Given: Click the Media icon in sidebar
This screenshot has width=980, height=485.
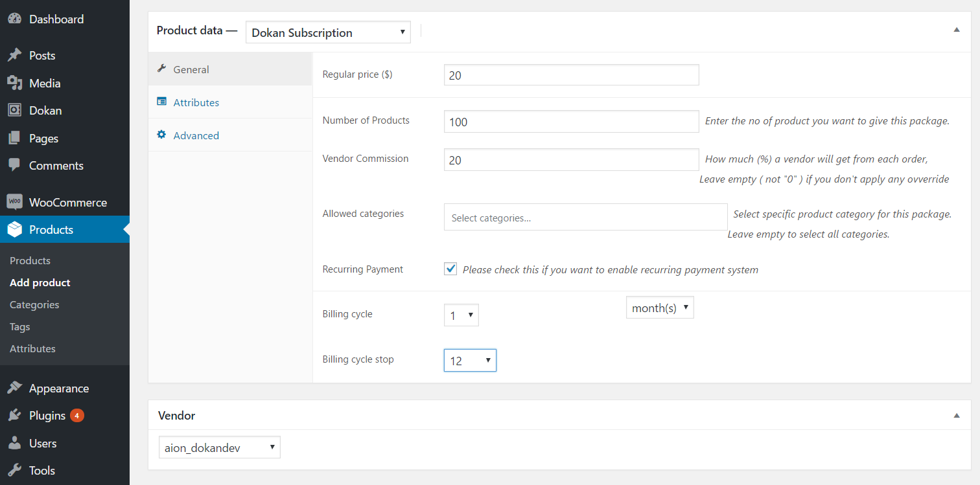Looking at the screenshot, I should point(14,83).
